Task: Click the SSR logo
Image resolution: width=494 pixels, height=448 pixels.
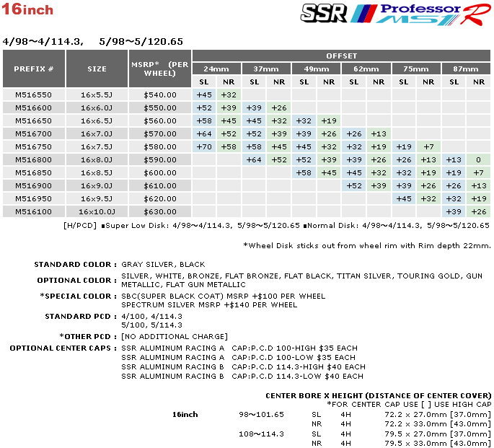Action: (x=324, y=14)
